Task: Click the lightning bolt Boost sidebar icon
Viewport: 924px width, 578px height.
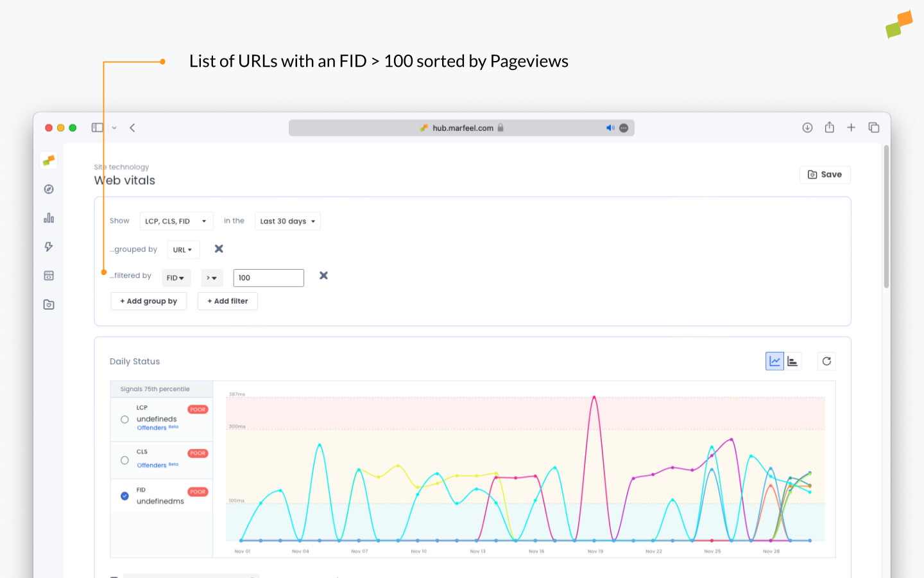Action: tap(49, 247)
